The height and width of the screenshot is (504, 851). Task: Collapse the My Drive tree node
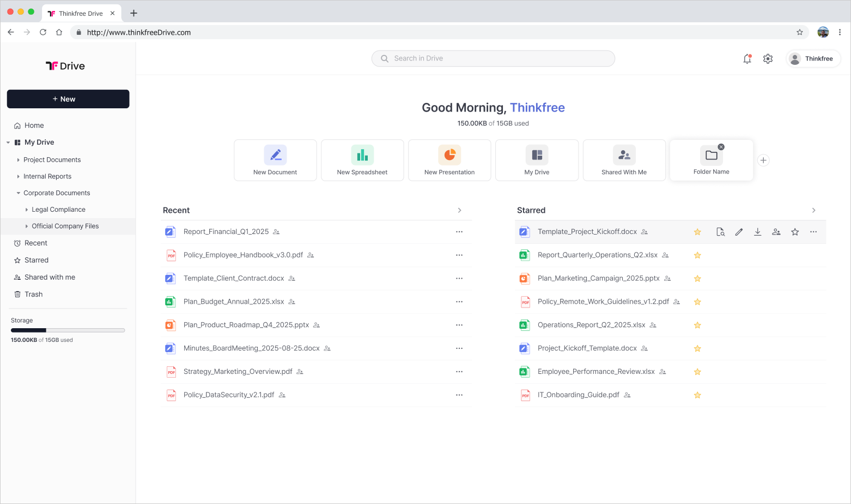click(x=8, y=143)
